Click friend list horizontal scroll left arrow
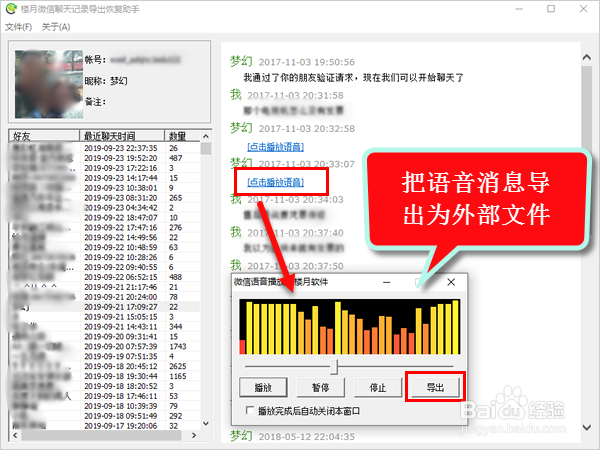This screenshot has width=600, height=450. (15, 435)
